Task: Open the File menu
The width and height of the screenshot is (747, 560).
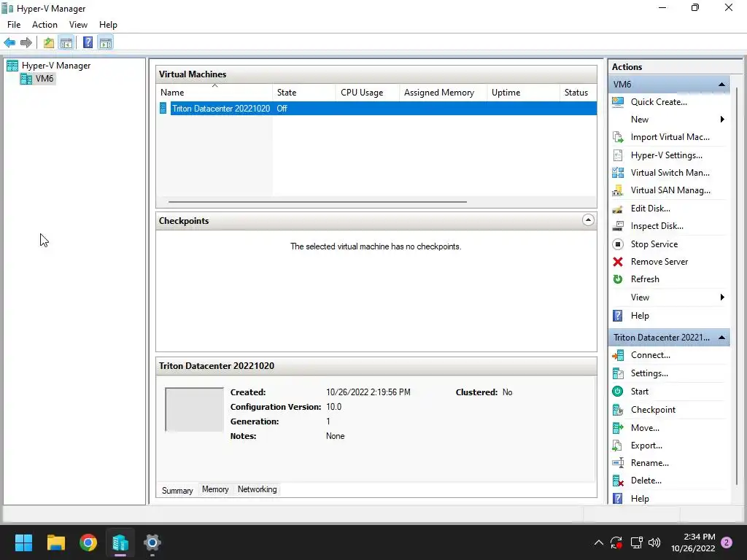Action: pos(14,25)
